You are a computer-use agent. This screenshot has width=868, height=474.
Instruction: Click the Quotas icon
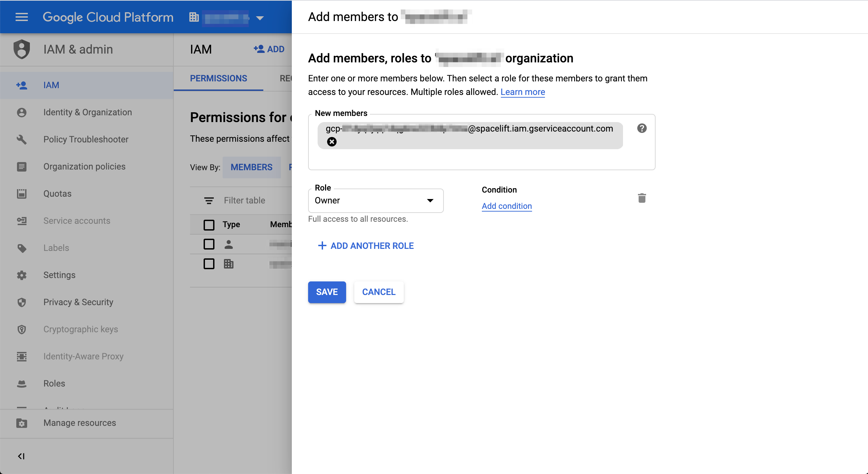pos(22,194)
